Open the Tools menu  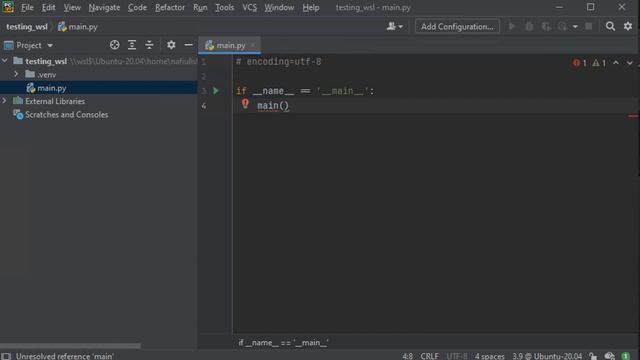pos(224,7)
